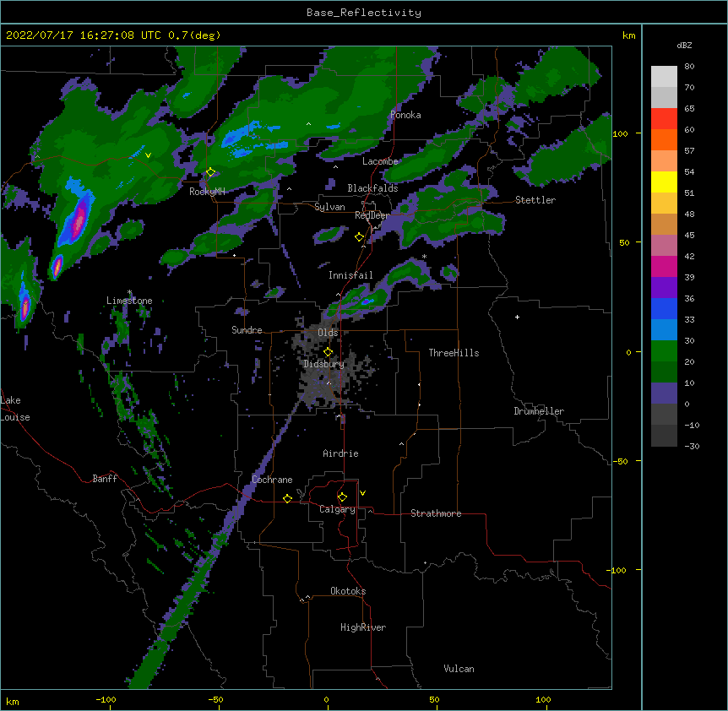The height and width of the screenshot is (711, 728).
Task: Select the dBZ legend heading
Action: 684,45
